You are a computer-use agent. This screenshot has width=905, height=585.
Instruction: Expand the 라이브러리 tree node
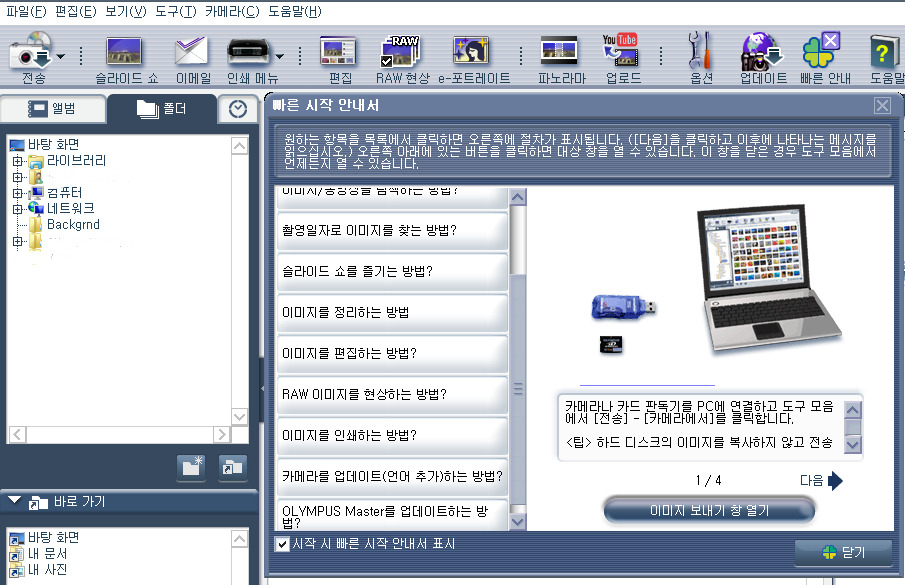tap(17, 161)
